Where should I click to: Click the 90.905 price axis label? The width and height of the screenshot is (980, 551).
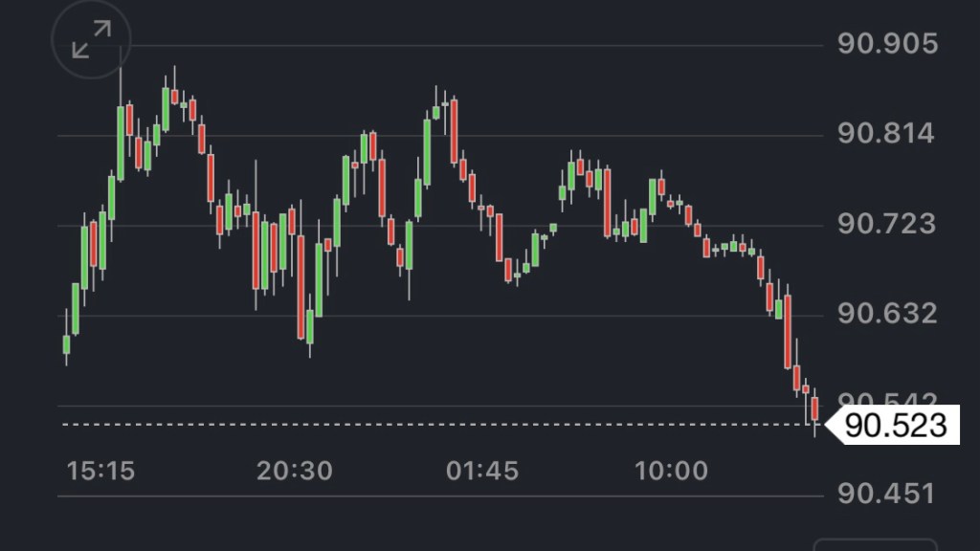[x=887, y=44]
